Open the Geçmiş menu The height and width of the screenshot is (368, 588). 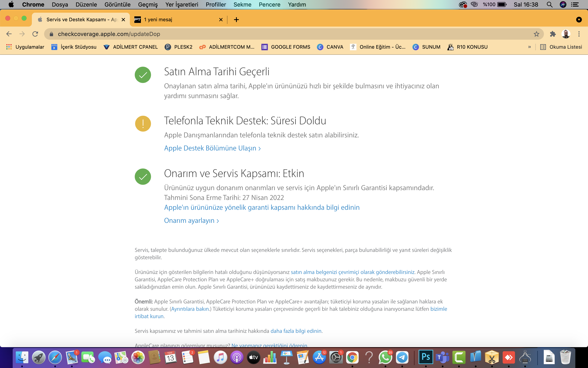click(148, 5)
